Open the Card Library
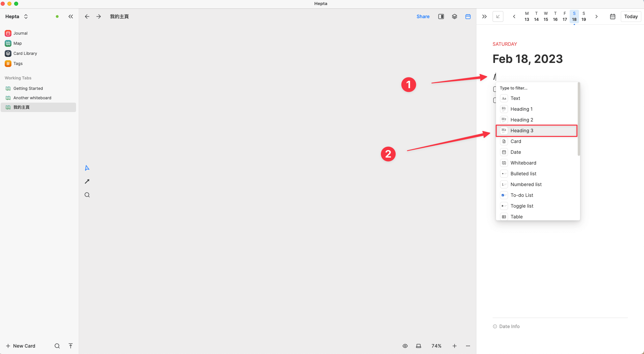Viewport: 644px width, 354px height. pos(25,54)
